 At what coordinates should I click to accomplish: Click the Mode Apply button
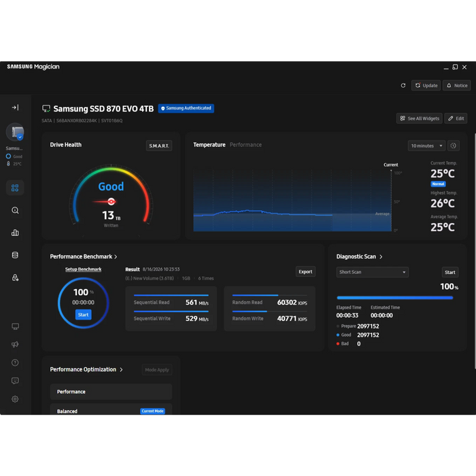tap(157, 370)
